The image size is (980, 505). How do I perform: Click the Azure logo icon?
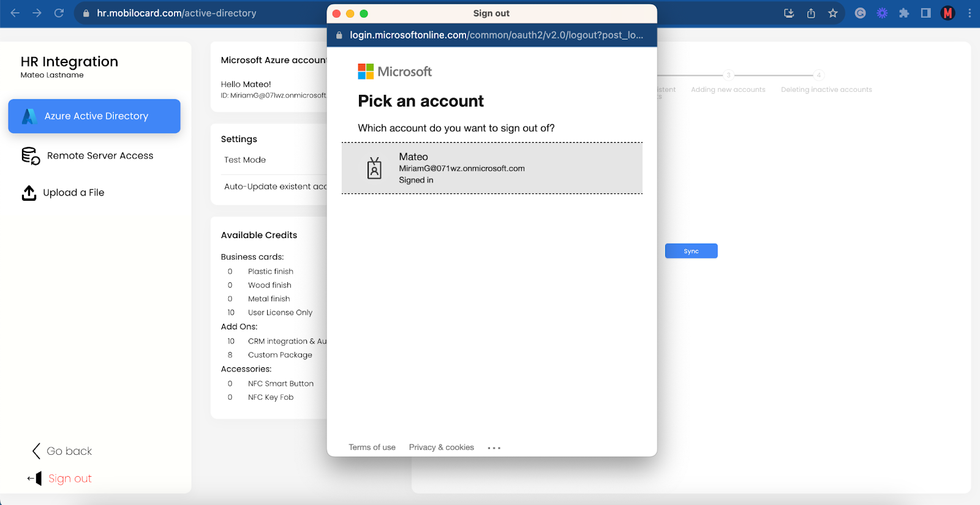(x=29, y=116)
